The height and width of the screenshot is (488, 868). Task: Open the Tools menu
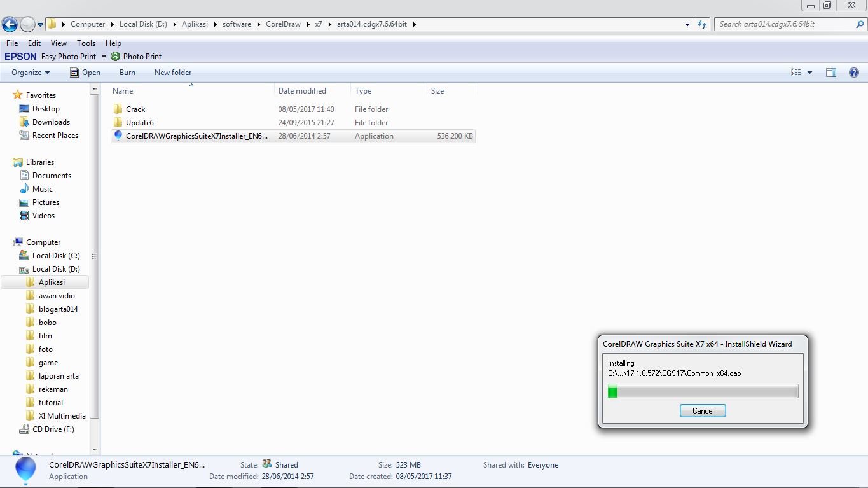coord(86,43)
